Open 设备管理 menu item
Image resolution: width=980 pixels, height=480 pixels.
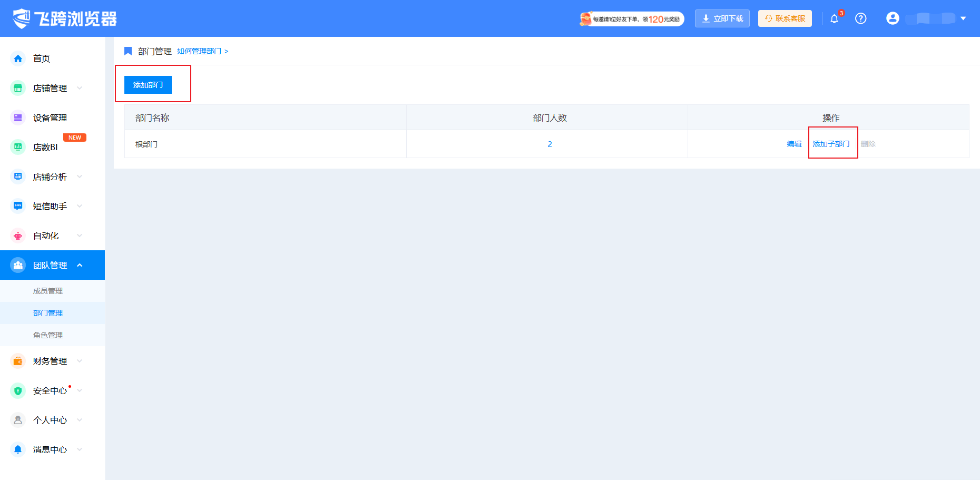pyautogui.click(x=53, y=117)
